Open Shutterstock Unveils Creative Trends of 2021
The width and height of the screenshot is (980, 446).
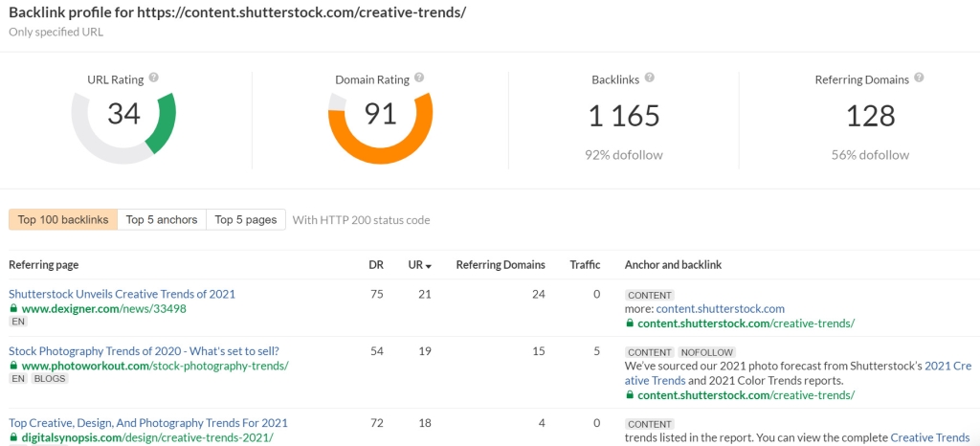(122, 294)
